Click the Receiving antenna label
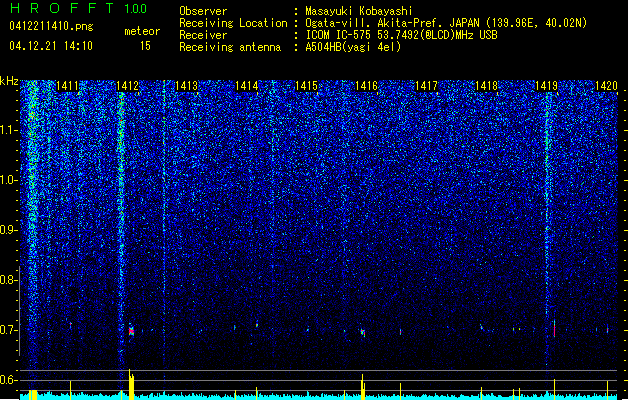The width and height of the screenshot is (629, 400). (230, 47)
